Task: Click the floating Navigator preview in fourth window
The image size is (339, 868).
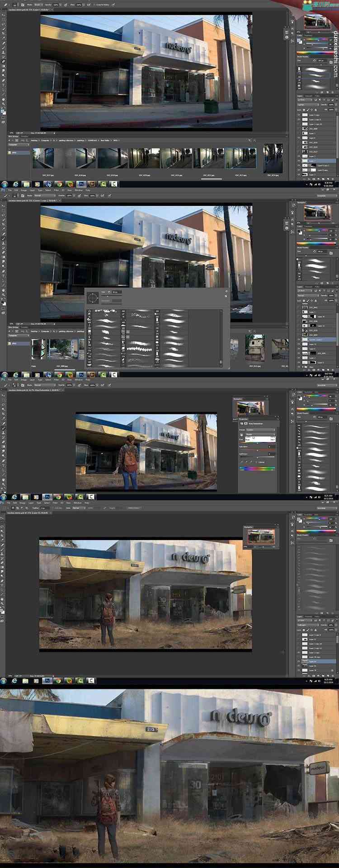Action: point(260,536)
